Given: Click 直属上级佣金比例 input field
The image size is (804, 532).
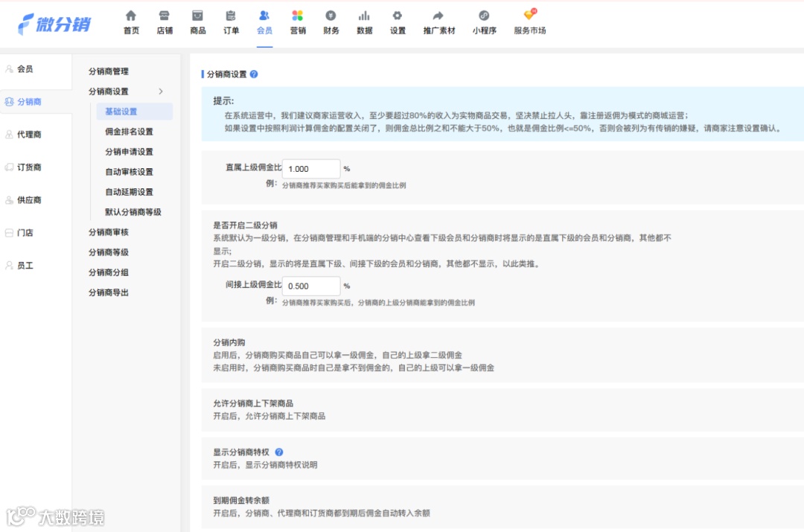Looking at the screenshot, I should [x=310, y=169].
